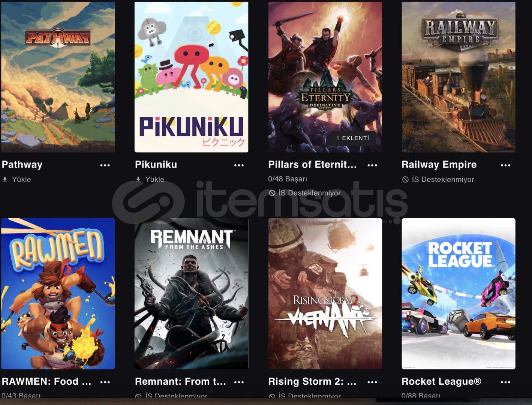Image resolution: width=532 pixels, height=405 pixels.
Task: Open the three-dot menu for RAWMEN
Action: tap(105, 382)
